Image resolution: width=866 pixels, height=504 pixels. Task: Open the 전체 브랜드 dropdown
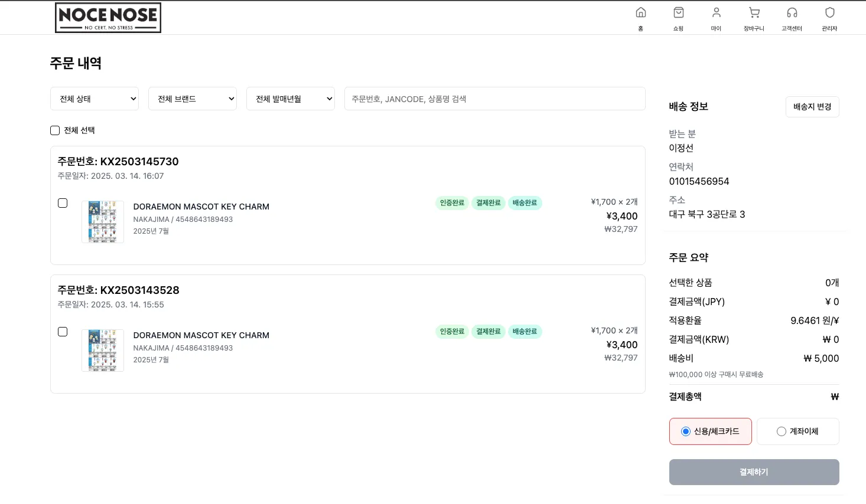pyautogui.click(x=193, y=99)
